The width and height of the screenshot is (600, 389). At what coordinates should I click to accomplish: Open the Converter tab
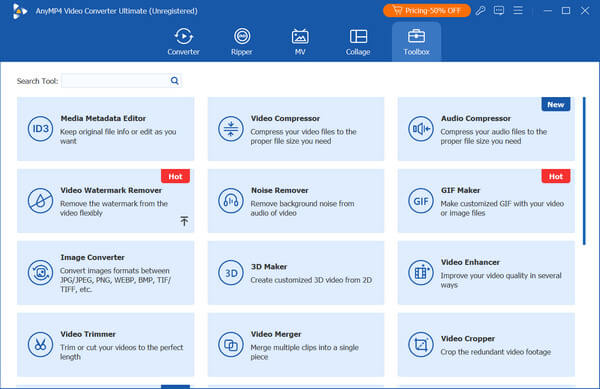[183, 42]
